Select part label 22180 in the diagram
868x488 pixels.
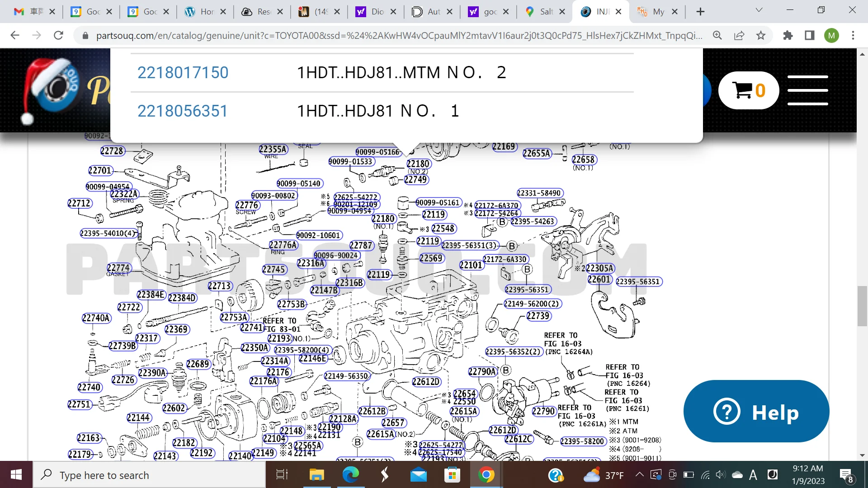click(x=418, y=164)
